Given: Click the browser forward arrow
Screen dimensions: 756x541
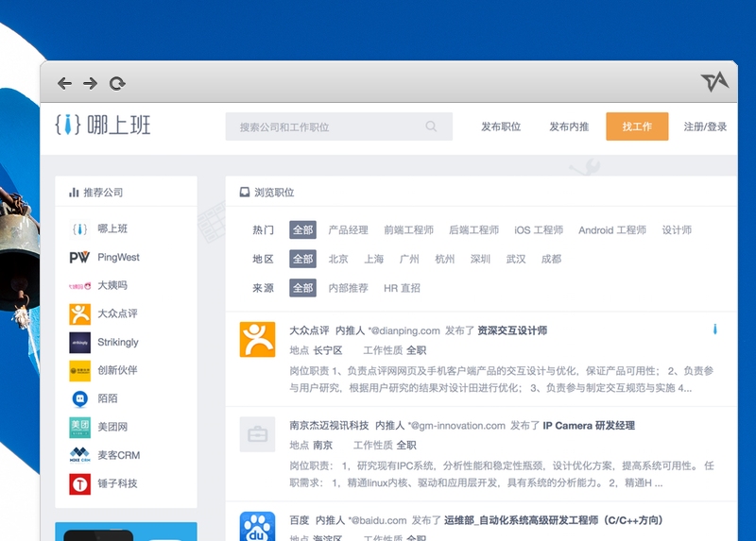Looking at the screenshot, I should point(90,83).
